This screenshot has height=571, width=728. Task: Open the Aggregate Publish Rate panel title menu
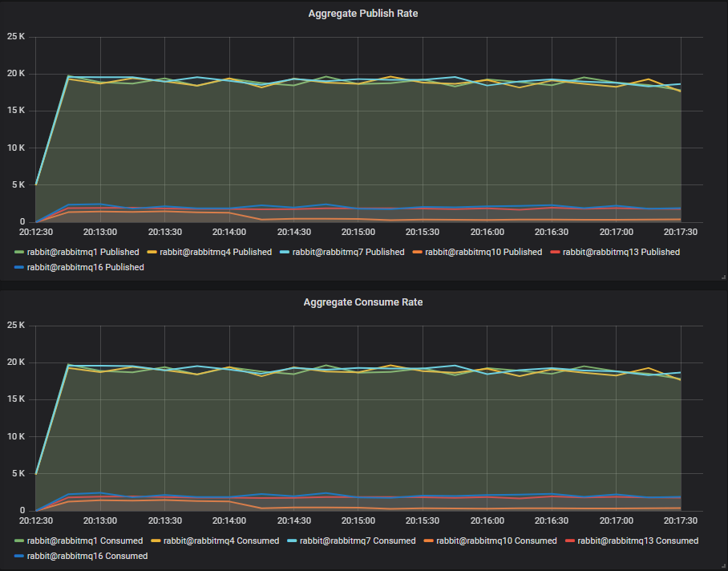362,14
